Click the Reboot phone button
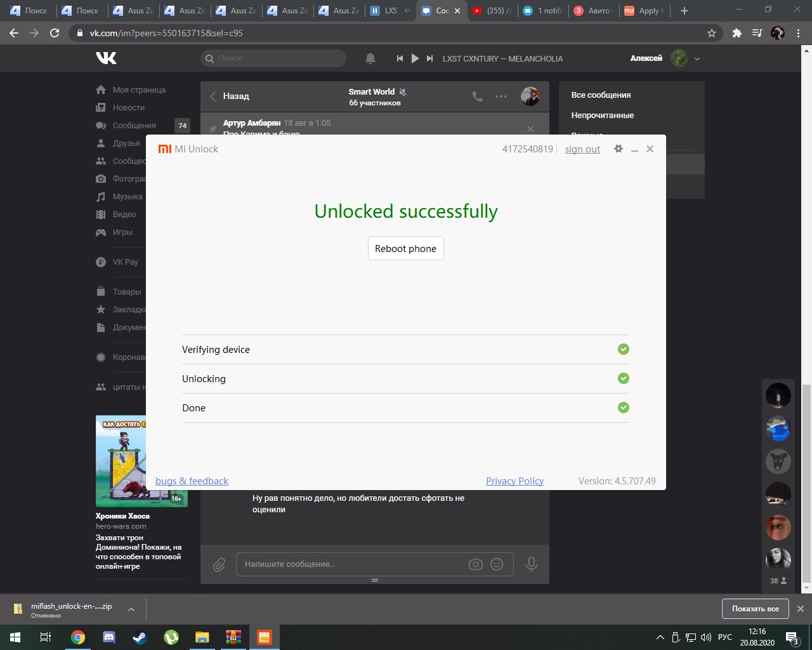Screen dimensions: 812x650 pyautogui.click(x=406, y=248)
